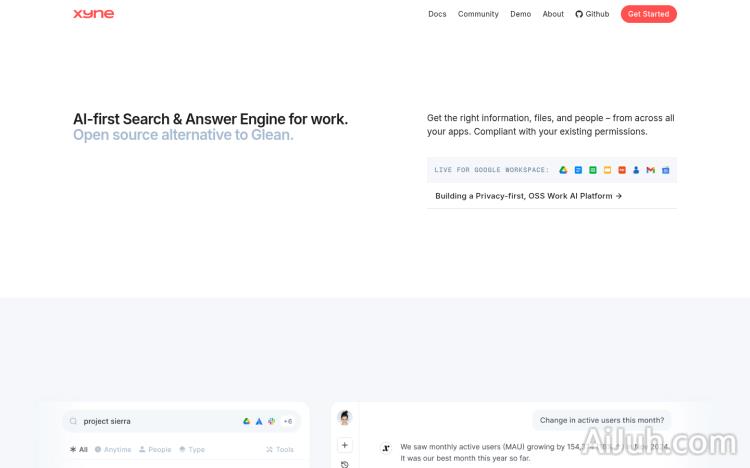Open the Docs menu item
The width and height of the screenshot is (750, 468).
pyautogui.click(x=437, y=14)
